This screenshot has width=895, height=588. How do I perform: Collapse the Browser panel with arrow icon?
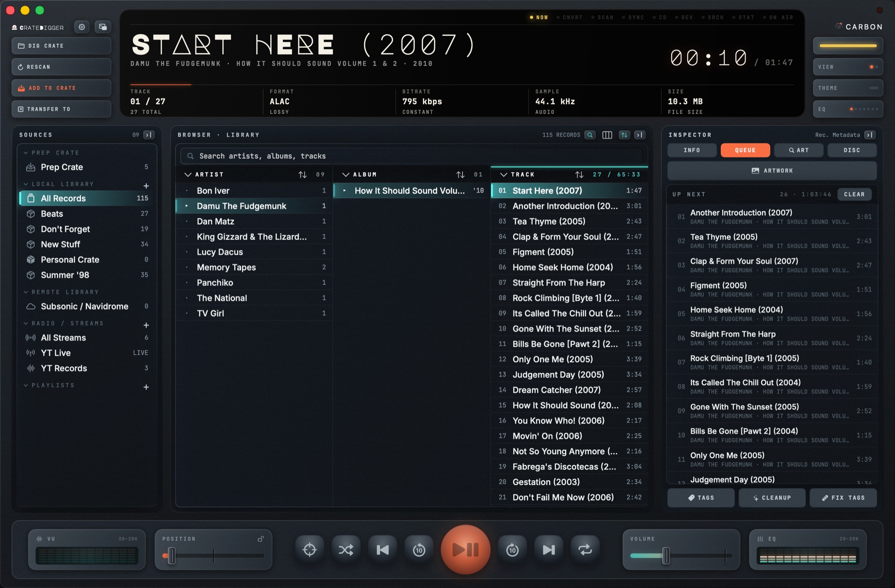640,135
